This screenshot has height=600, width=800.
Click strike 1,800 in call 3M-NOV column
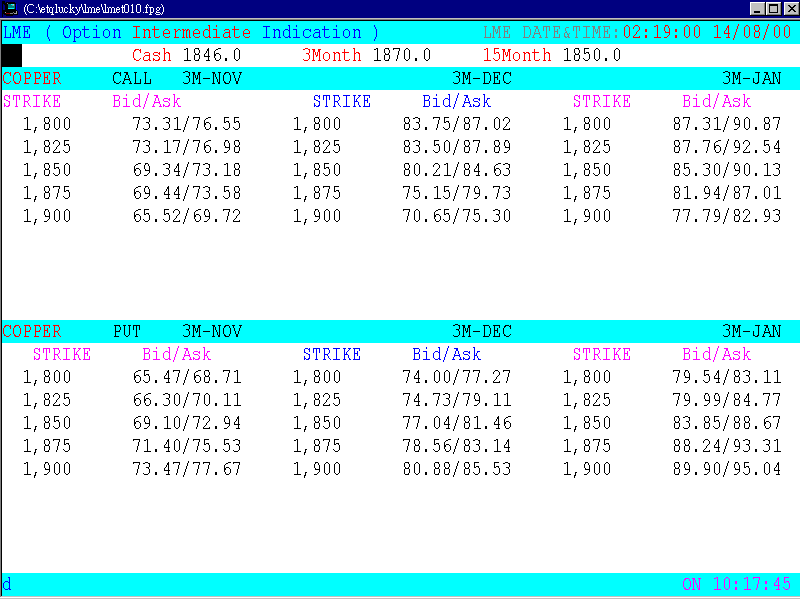pyautogui.click(x=47, y=123)
